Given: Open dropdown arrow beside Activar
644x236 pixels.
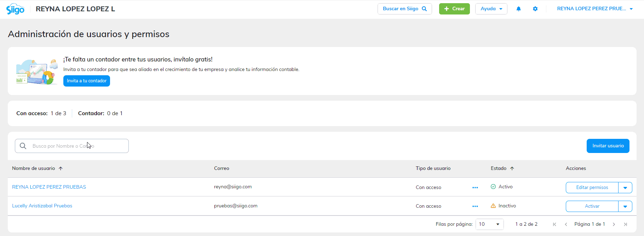Looking at the screenshot, I should pyautogui.click(x=625, y=206).
